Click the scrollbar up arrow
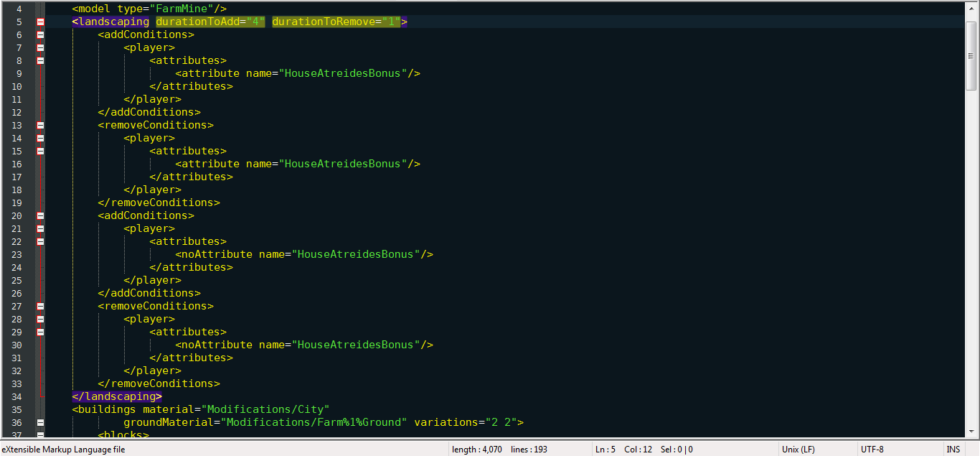This screenshot has height=456, width=980. [x=971, y=9]
